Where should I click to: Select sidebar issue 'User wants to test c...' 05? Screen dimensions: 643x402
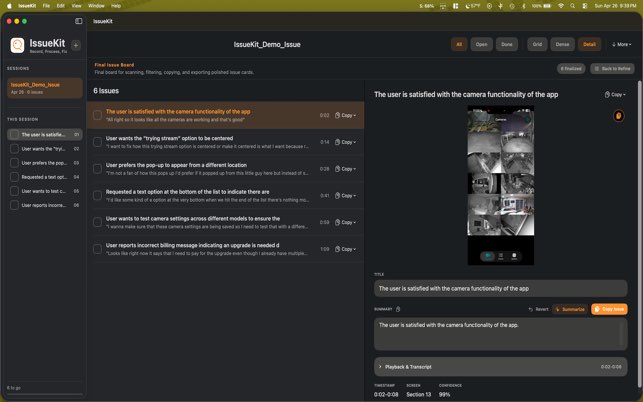pos(45,191)
